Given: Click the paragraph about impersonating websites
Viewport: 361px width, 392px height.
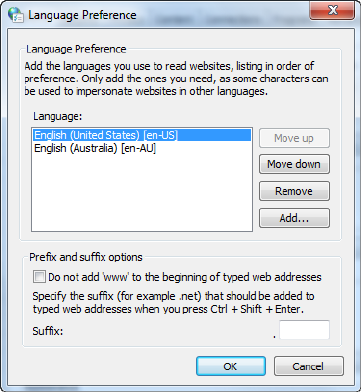Looking at the screenshot, I should (176, 79).
